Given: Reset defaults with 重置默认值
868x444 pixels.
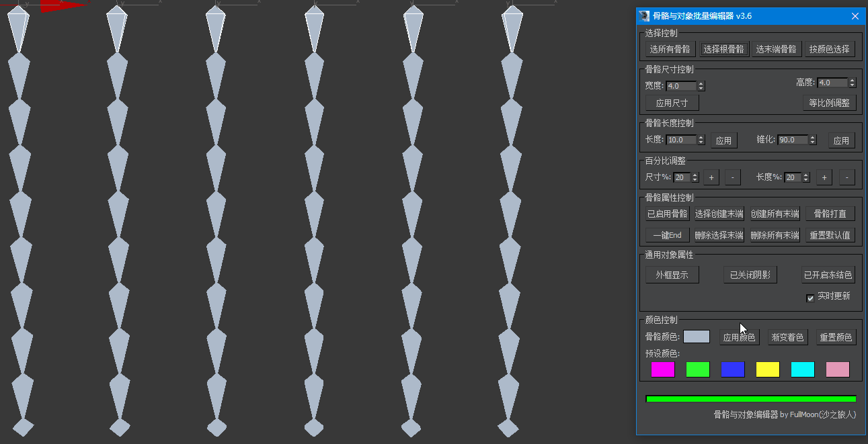Looking at the screenshot, I should coord(830,235).
